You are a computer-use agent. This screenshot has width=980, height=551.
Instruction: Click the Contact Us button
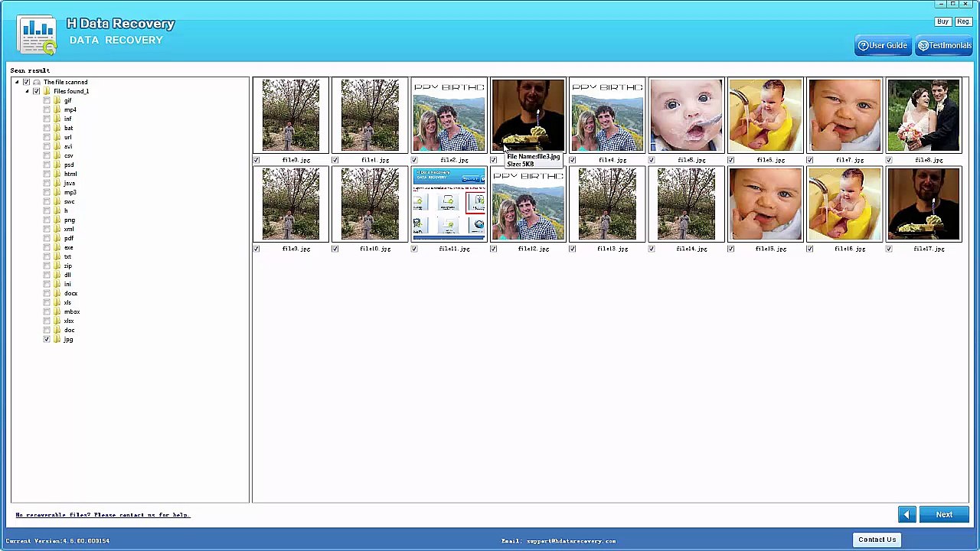click(877, 540)
